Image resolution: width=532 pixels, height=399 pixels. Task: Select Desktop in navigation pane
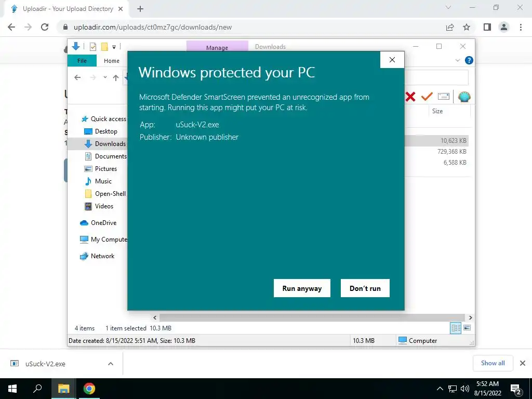click(x=101, y=131)
